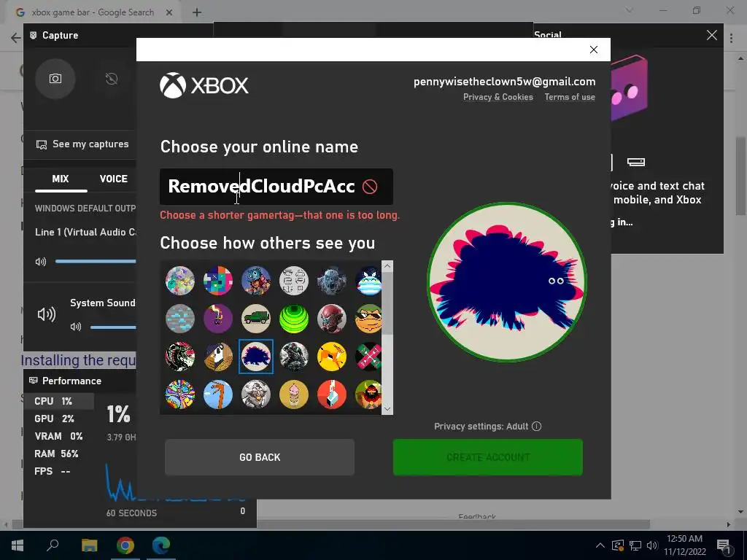
Task: Click the GO BACK button
Action: tap(260, 457)
